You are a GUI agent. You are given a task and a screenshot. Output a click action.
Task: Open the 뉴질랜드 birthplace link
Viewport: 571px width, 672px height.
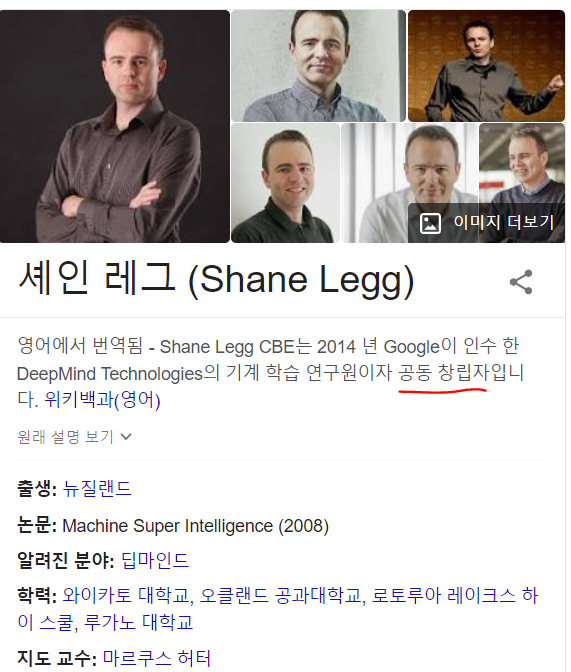click(97, 489)
